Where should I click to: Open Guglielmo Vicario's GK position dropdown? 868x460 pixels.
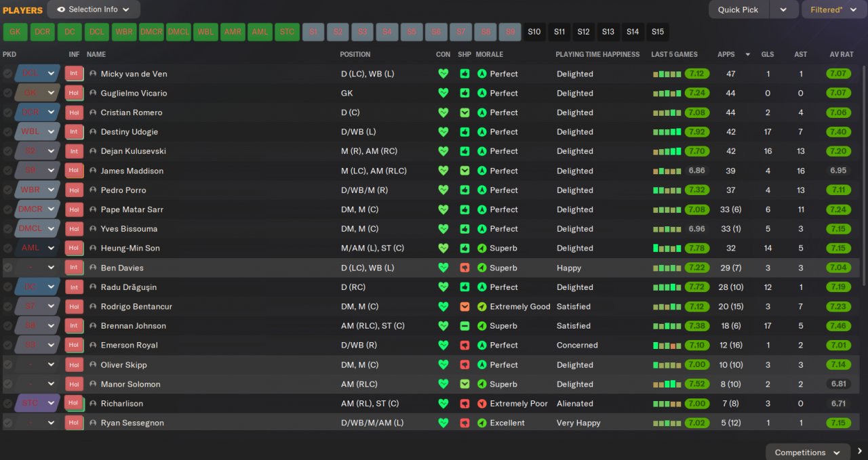(51, 93)
